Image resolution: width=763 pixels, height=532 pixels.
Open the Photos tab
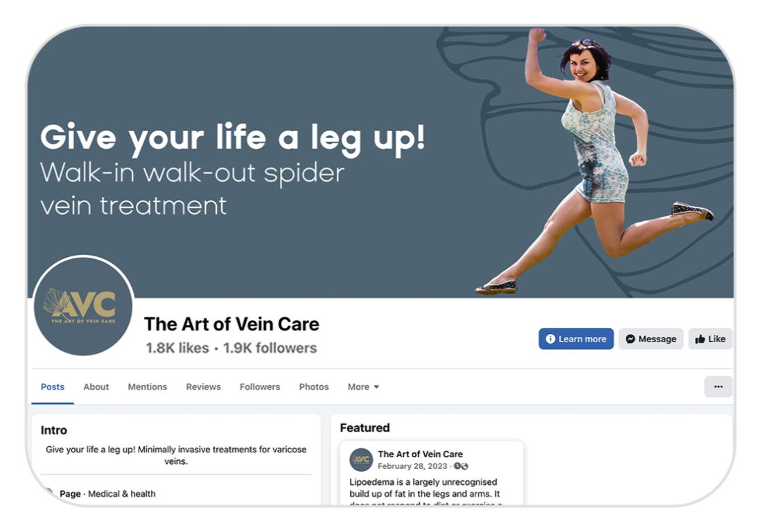point(314,387)
